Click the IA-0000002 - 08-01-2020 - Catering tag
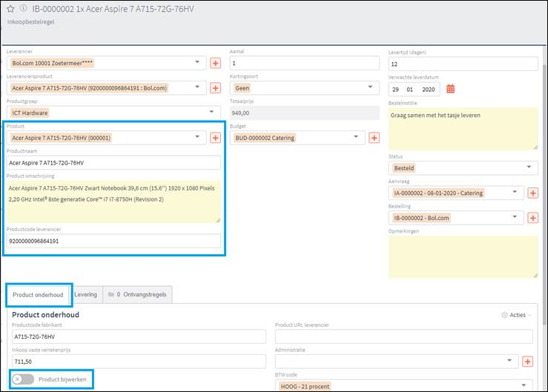Screen dimensions: 548x392 coord(438,193)
